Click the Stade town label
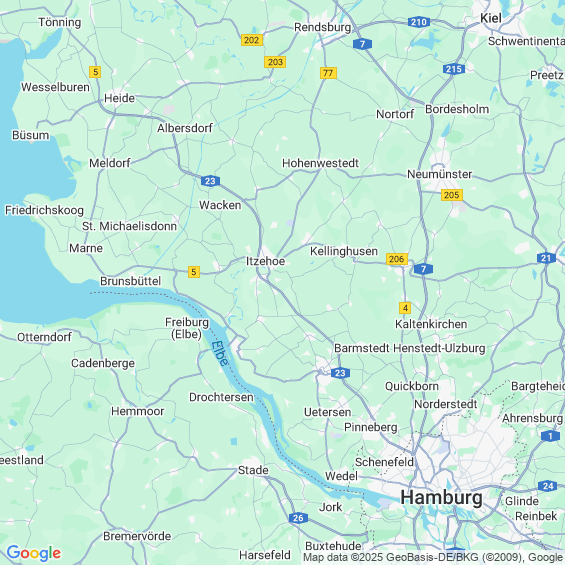Screen dimensions: 565x565 [x=253, y=470]
